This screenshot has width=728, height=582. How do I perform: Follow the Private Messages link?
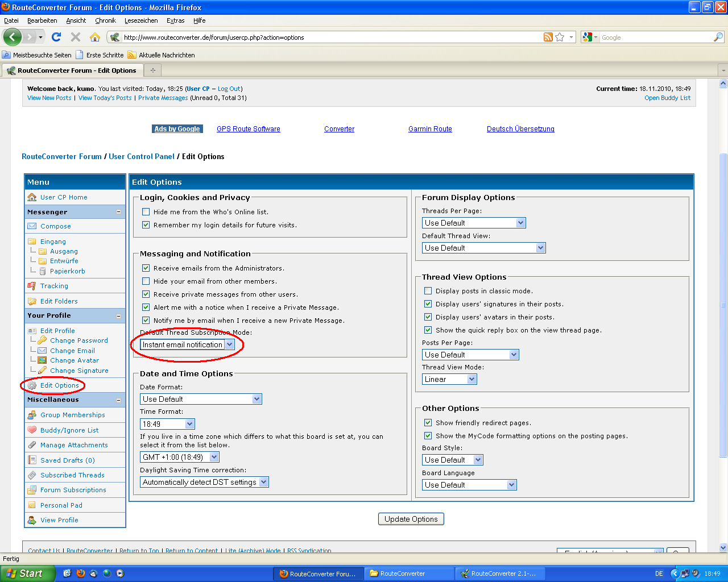pyautogui.click(x=163, y=98)
